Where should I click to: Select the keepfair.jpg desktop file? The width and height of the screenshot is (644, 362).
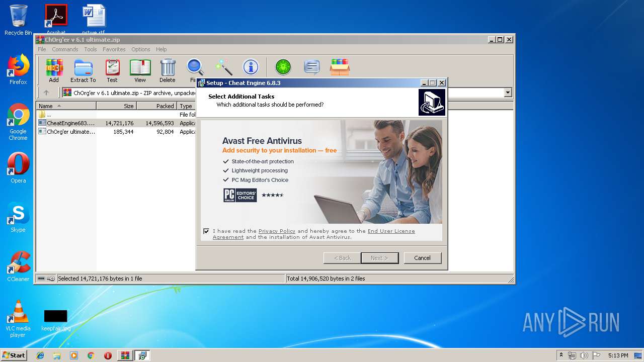click(56, 320)
